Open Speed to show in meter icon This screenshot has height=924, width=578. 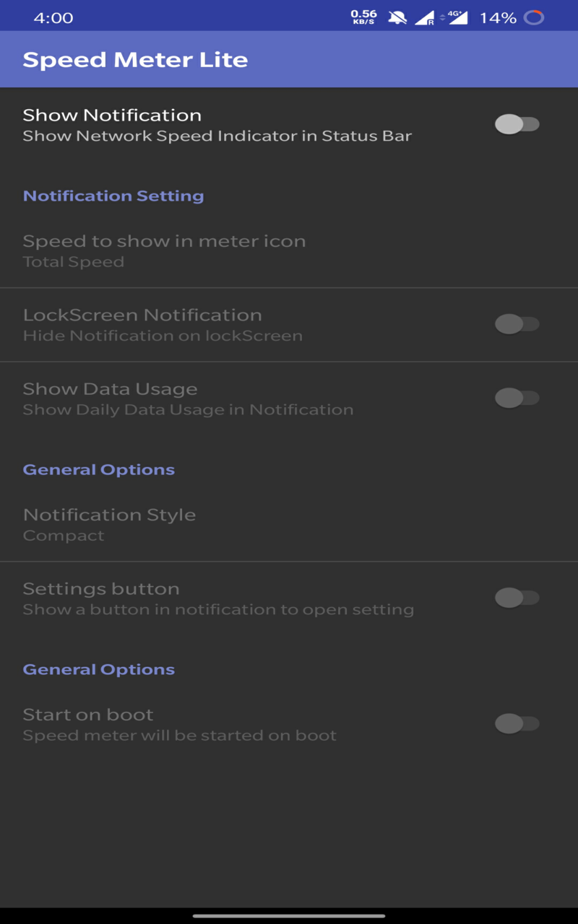(x=164, y=250)
